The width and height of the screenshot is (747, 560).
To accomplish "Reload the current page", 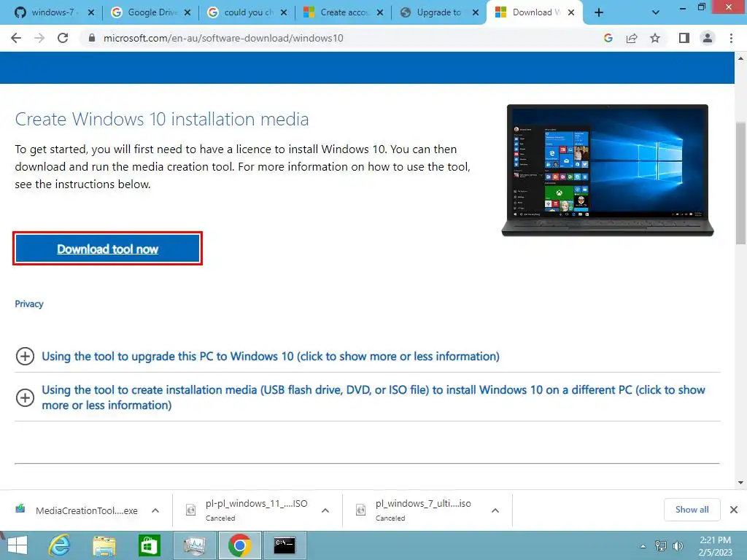I will 63,38.
